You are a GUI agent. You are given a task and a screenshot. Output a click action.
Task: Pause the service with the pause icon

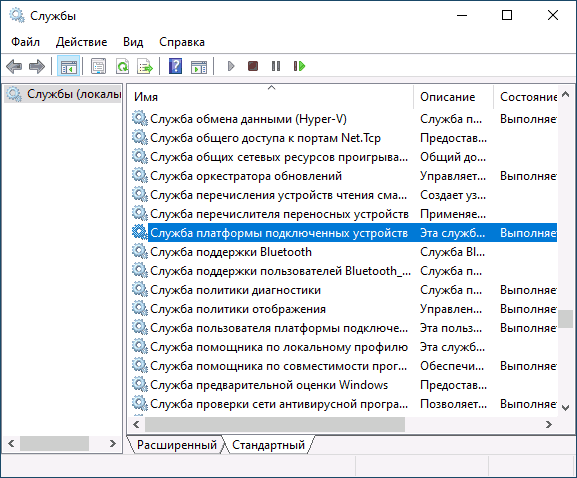pyautogui.click(x=276, y=66)
